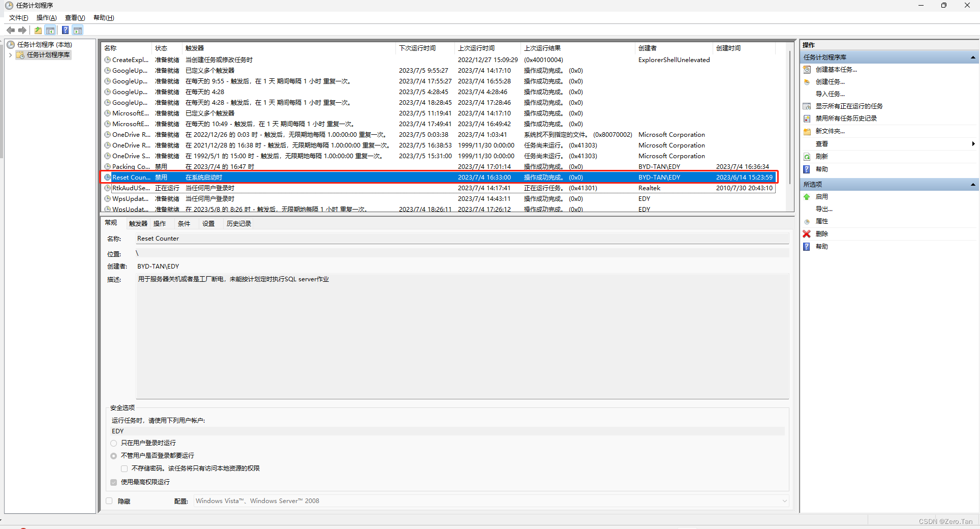Open the 文件(F) menu

point(19,18)
